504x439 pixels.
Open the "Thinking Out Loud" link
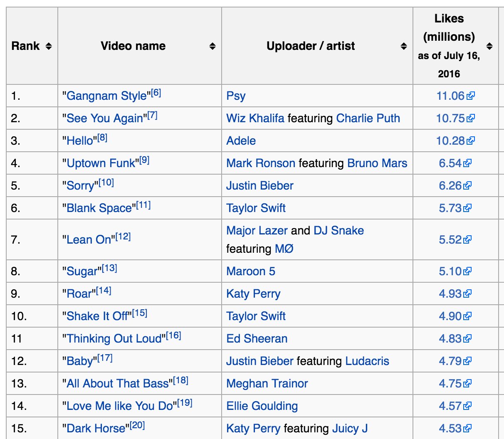(114, 339)
